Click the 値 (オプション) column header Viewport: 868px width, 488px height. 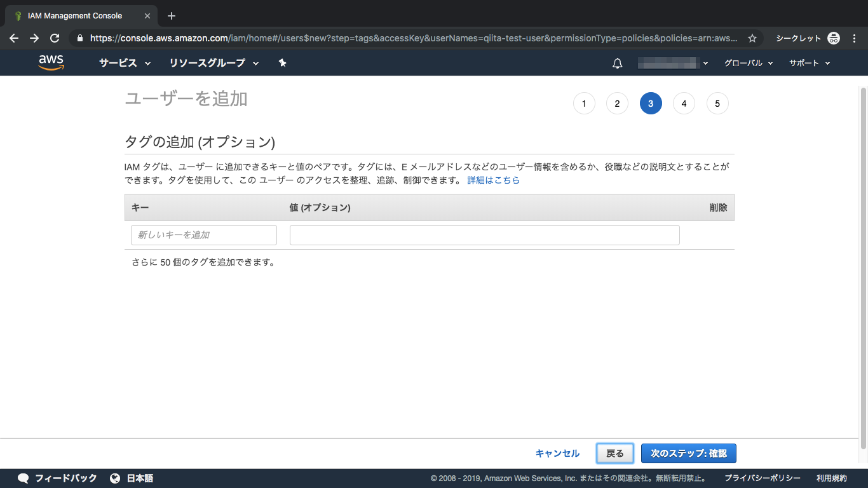320,208
